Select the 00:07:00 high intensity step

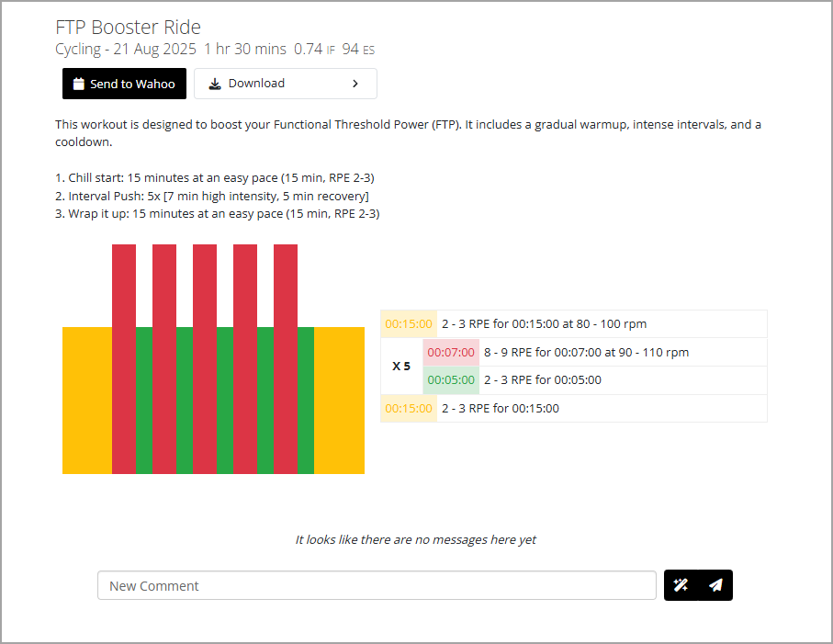click(x=595, y=352)
